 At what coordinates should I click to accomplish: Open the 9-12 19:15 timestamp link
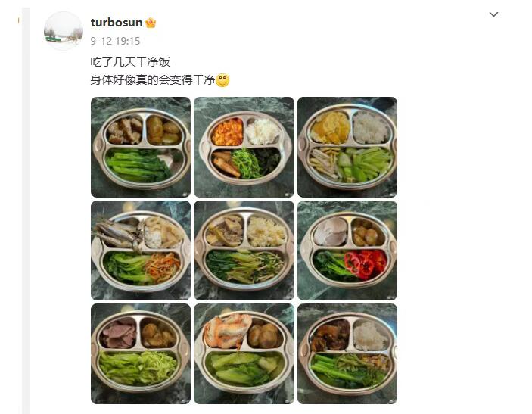point(115,41)
